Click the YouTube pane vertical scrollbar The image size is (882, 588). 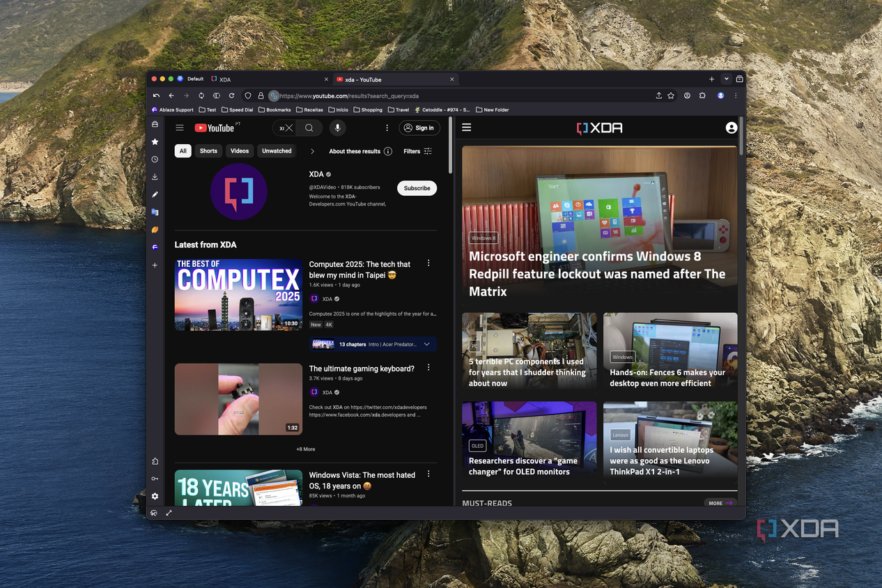(451, 145)
